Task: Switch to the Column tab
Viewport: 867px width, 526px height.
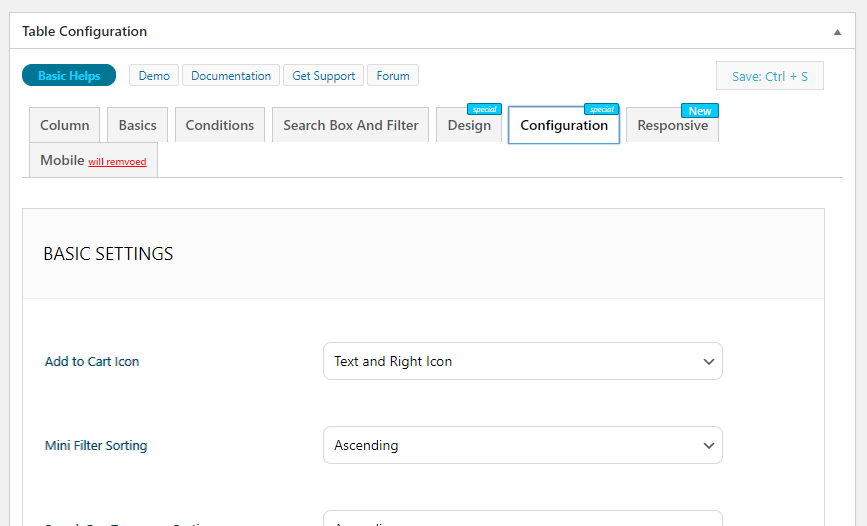Action: click(x=65, y=125)
